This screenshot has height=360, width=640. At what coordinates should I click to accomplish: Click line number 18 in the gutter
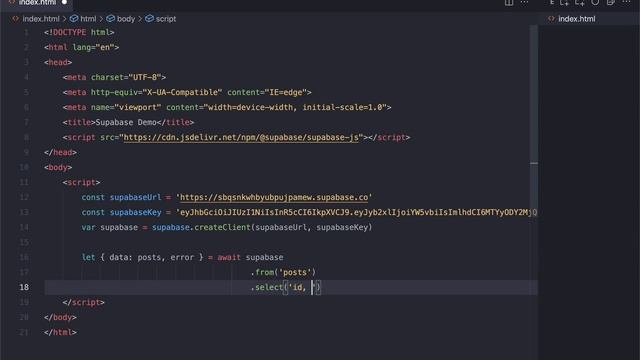[x=24, y=287]
